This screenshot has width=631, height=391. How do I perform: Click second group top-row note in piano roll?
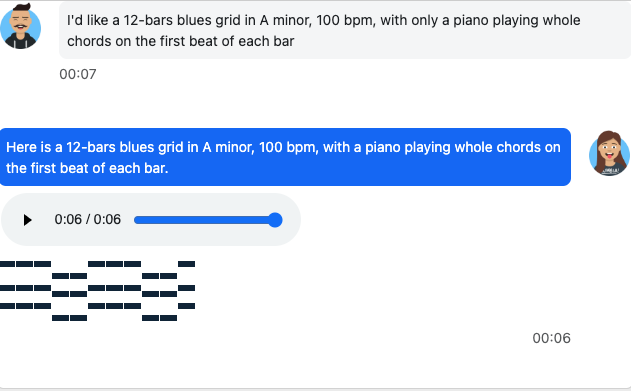[x=96, y=264]
